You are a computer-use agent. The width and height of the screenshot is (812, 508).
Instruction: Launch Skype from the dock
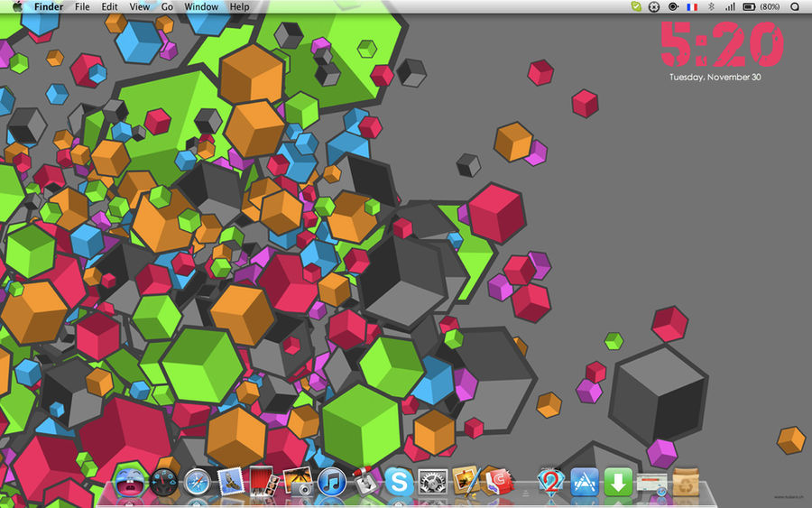(399, 482)
